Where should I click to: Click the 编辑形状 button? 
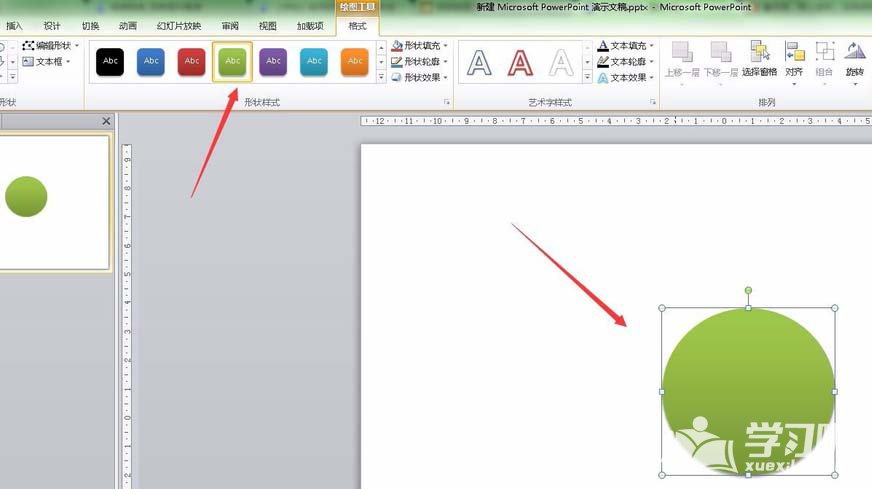(50, 46)
